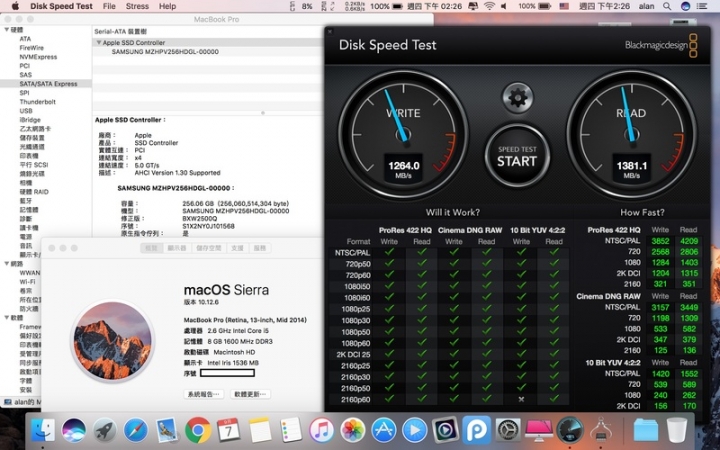Open the Help menu

168,6
